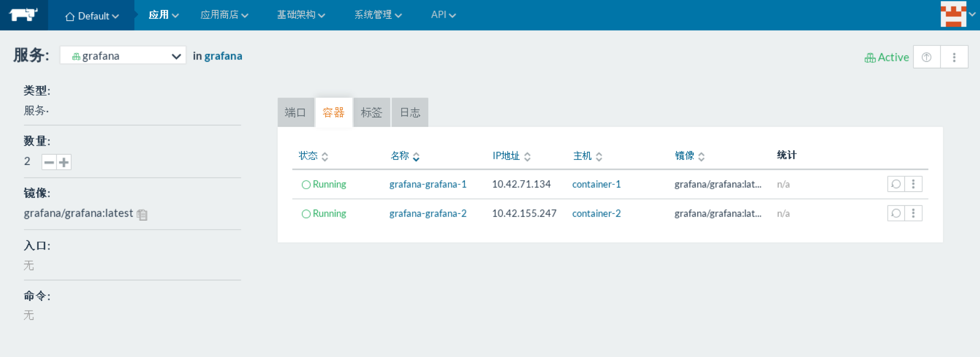This screenshot has height=357, width=980.
Task: Restart the grafana-grafana-1 container
Action: 896,184
